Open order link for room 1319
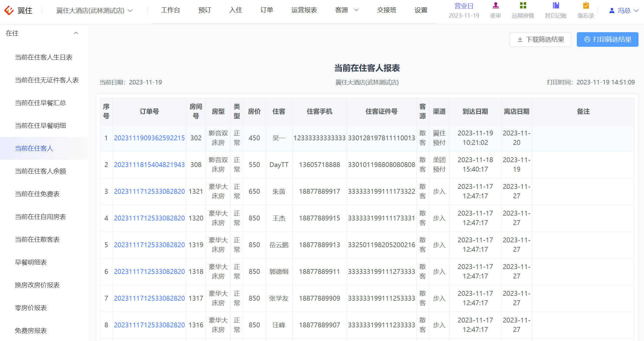644x341 pixels. 149,245
